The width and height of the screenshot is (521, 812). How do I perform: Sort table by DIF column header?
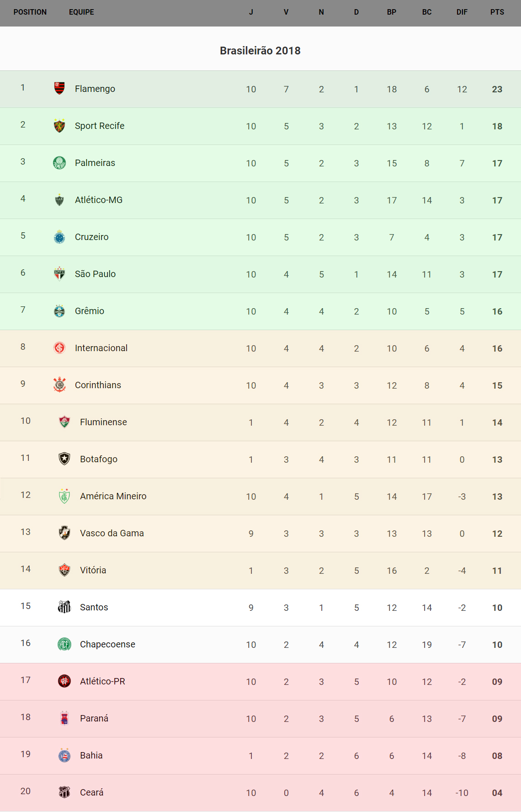click(462, 12)
